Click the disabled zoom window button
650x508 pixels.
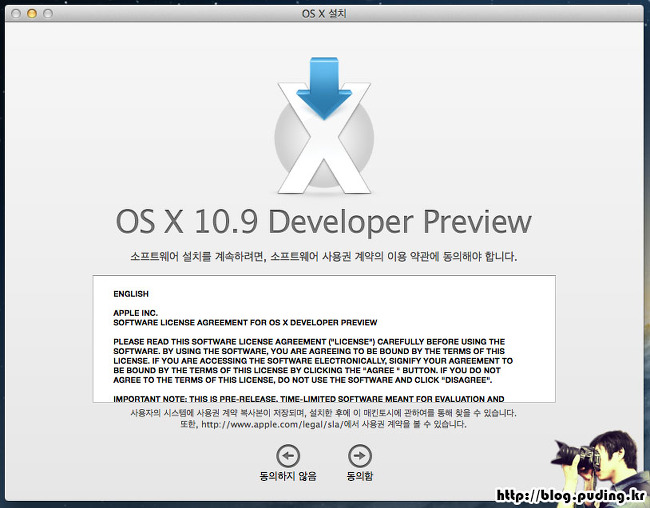[48, 13]
